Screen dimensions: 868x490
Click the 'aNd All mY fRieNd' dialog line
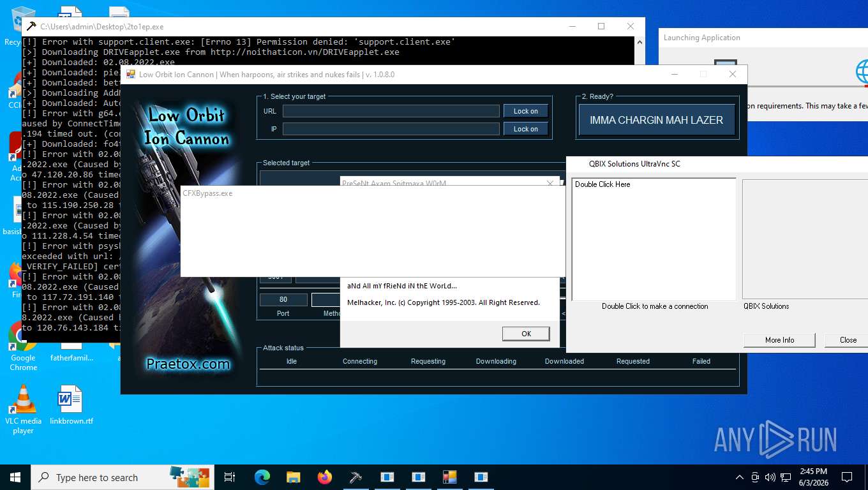click(x=402, y=285)
